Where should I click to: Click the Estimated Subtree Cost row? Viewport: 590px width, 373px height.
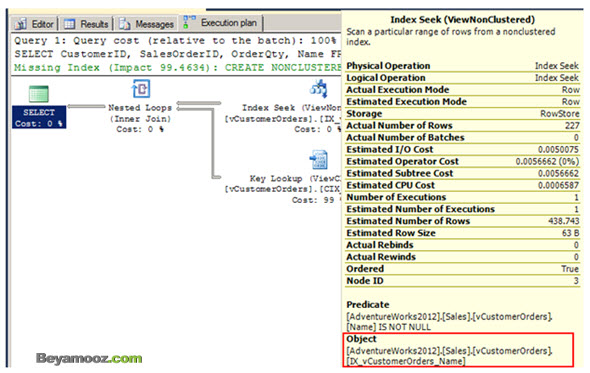tap(462, 174)
